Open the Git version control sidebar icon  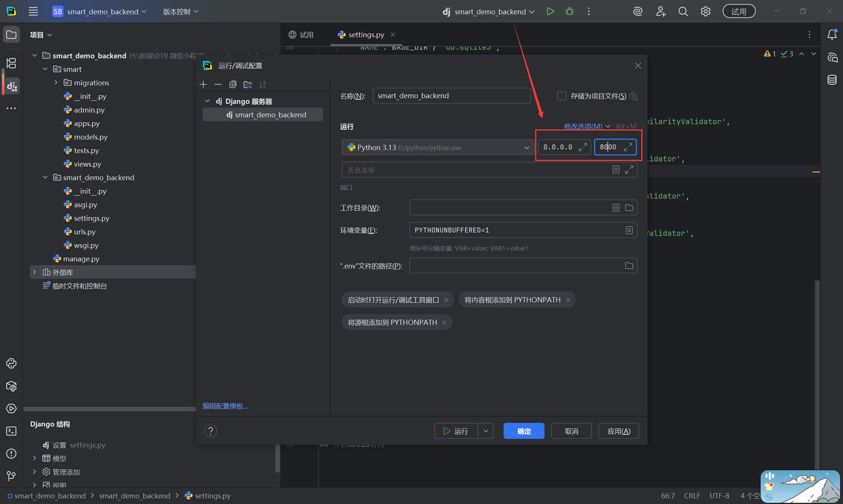tap(11, 476)
